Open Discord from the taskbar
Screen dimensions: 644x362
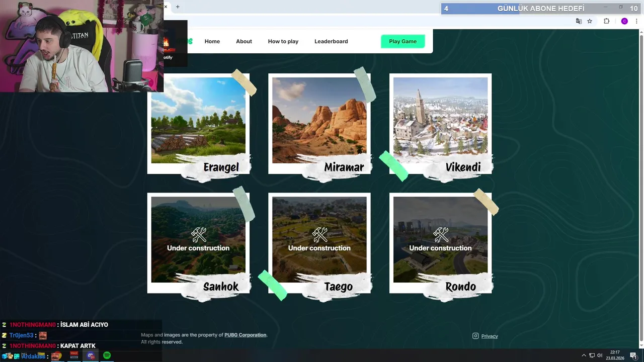(91, 355)
